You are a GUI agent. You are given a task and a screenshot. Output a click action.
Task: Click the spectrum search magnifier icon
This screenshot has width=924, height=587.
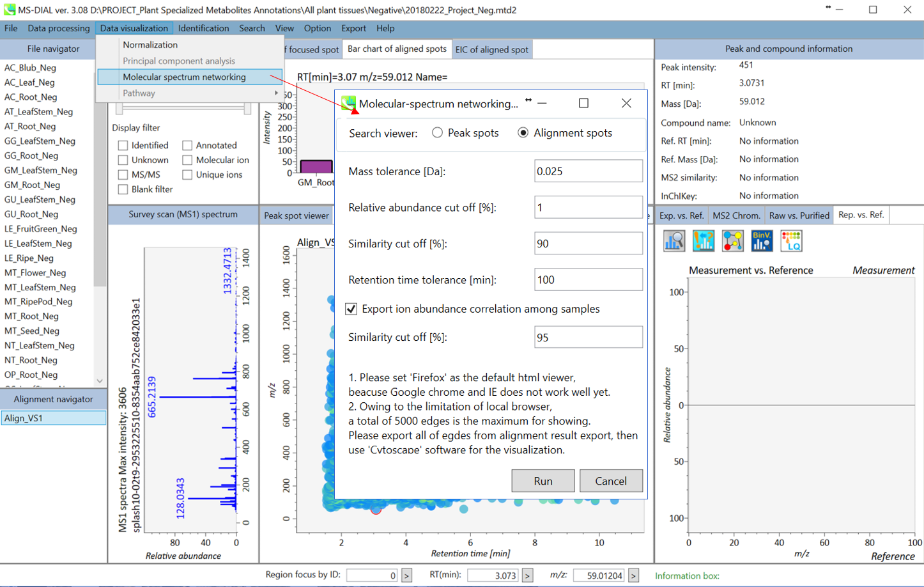[674, 241]
